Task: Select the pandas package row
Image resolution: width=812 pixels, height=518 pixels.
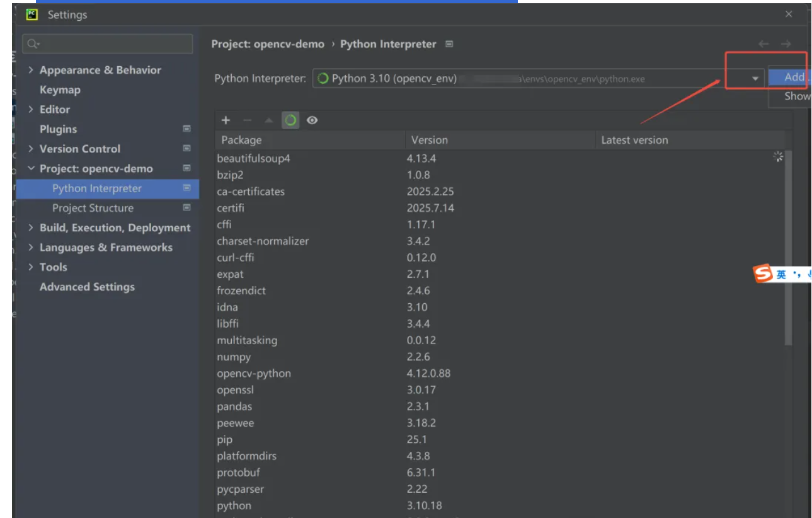Action: tap(500, 406)
